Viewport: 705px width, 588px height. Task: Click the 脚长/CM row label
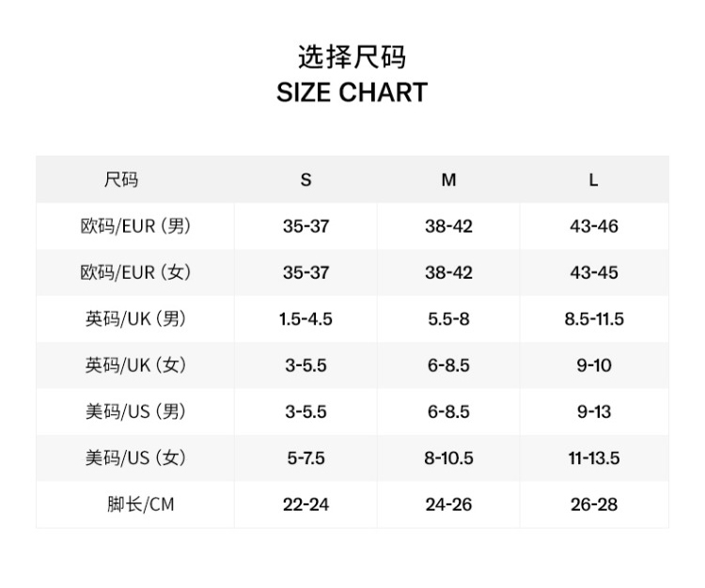point(140,504)
